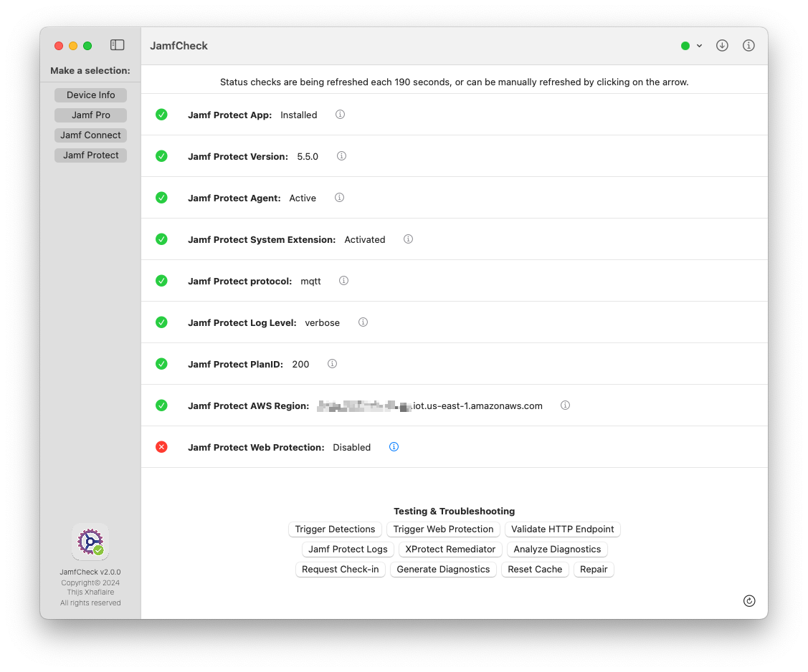Click the status refresh notice text
Viewport: 808px width, 672px height.
coord(454,82)
